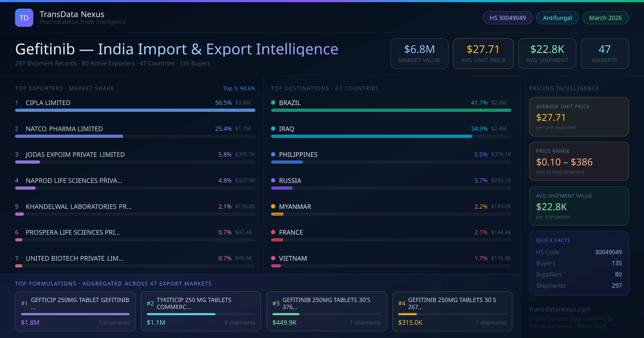Toggle visibility of RUSSIA's destination dot
The image size is (644, 338).
click(273, 181)
